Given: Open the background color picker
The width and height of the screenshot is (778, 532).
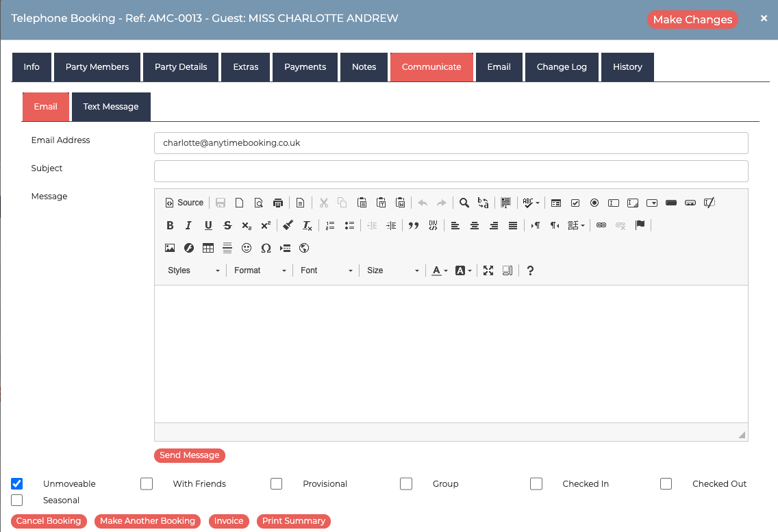Looking at the screenshot, I should pyautogui.click(x=464, y=270).
